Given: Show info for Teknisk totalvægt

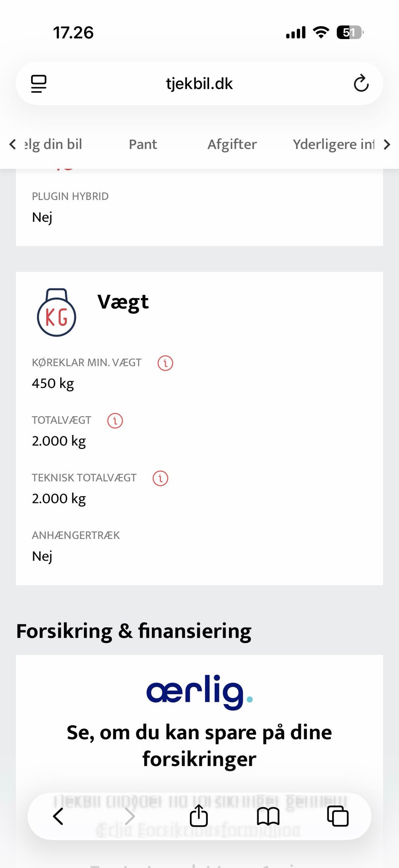Looking at the screenshot, I should [x=160, y=478].
